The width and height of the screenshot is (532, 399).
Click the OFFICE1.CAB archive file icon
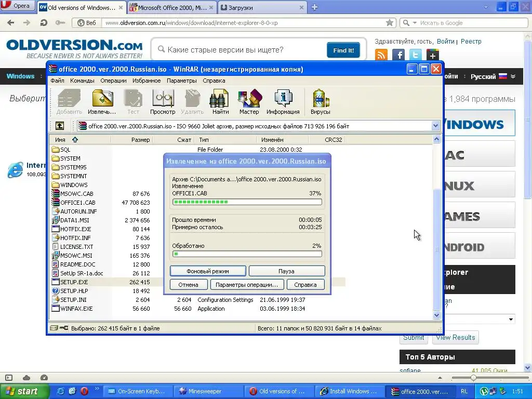pos(55,203)
